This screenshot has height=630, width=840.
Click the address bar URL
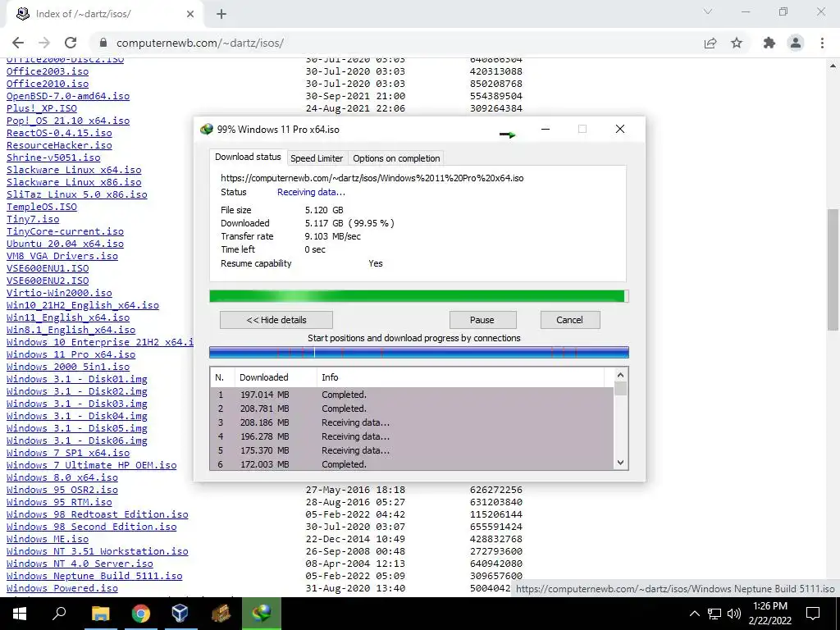tap(200, 43)
